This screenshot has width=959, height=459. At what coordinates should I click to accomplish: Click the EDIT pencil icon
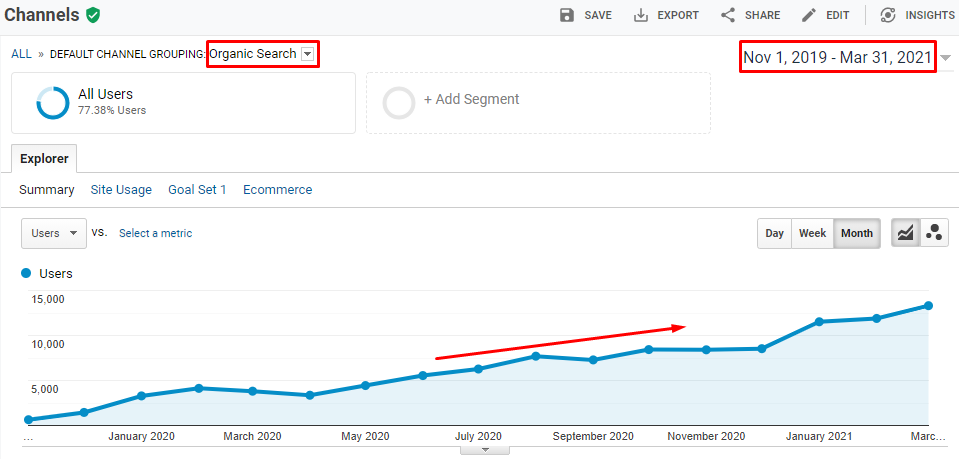809,15
